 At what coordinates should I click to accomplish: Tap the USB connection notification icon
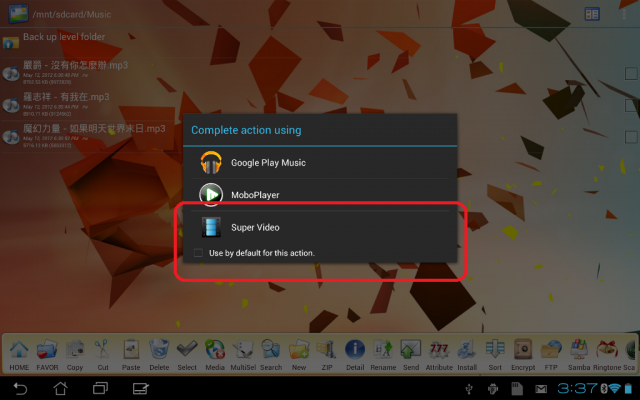pyautogui.click(x=469, y=389)
